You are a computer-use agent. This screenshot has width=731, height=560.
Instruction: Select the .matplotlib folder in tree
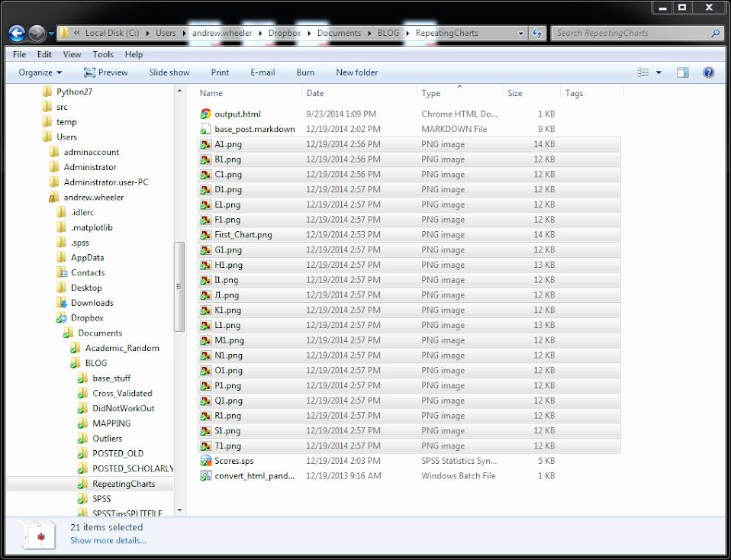tap(92, 227)
